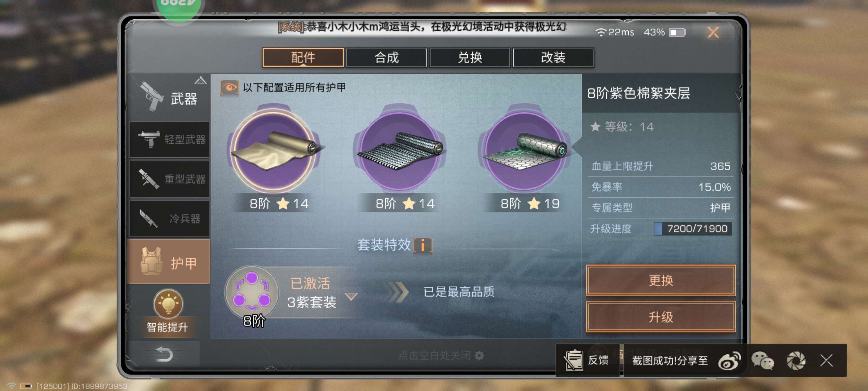868x391 pixels.
Task: Tap the 智能提升 lightbulb icon
Action: (168, 303)
